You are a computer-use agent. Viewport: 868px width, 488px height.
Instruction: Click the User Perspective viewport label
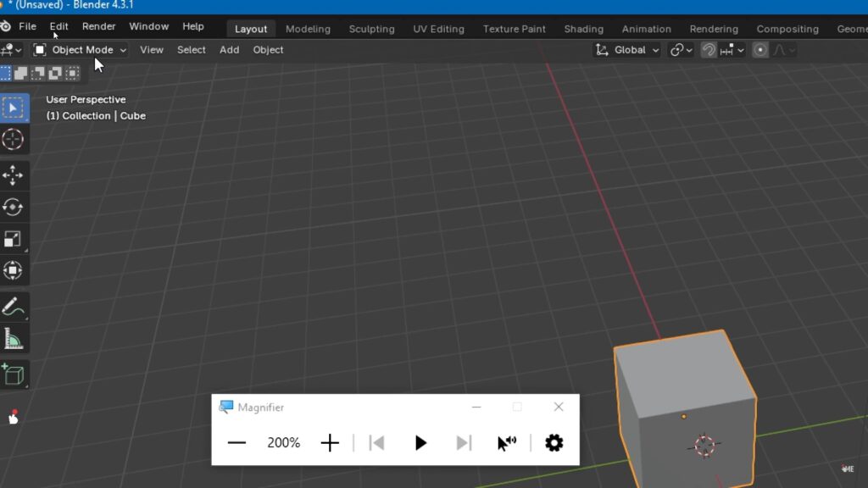tap(86, 100)
